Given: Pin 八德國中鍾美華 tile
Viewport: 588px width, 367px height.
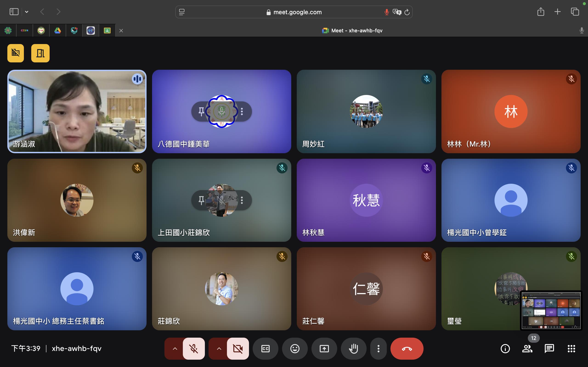Looking at the screenshot, I should pos(201,111).
